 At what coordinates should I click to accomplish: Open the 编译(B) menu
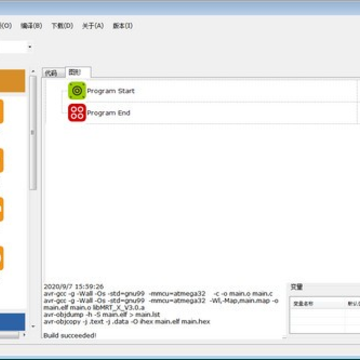[31, 26]
